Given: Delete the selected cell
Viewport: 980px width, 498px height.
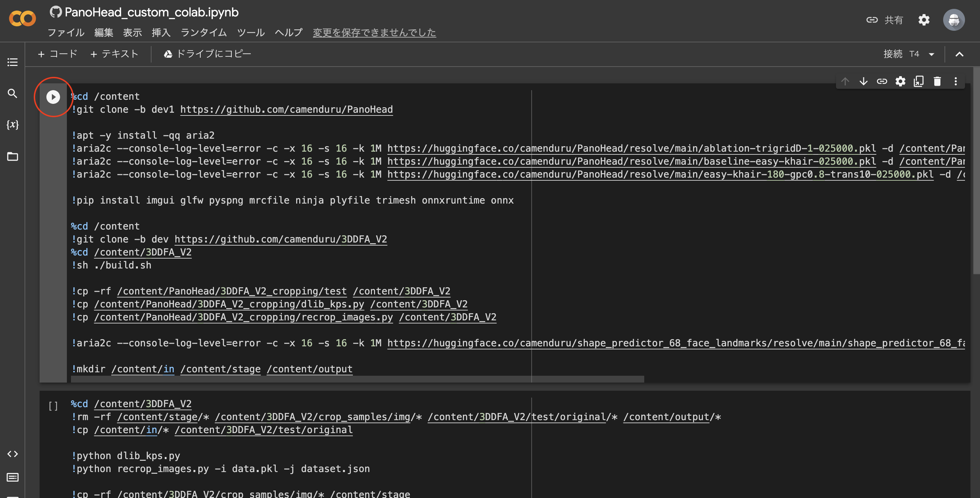Looking at the screenshot, I should point(937,81).
